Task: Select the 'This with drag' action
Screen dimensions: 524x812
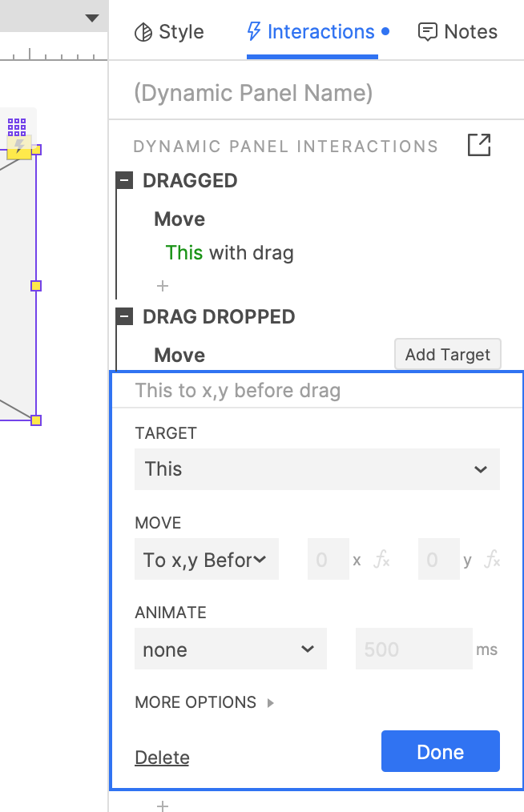Action: 230,253
